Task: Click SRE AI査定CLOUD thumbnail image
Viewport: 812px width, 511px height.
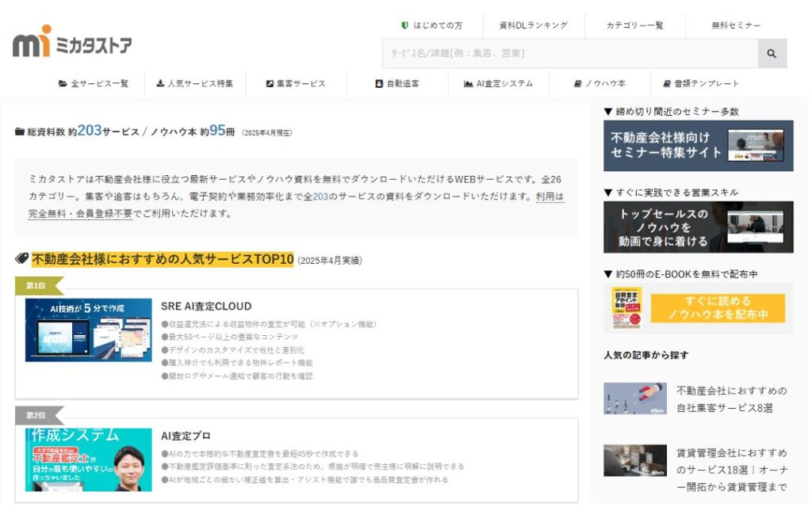Action: [x=89, y=330]
